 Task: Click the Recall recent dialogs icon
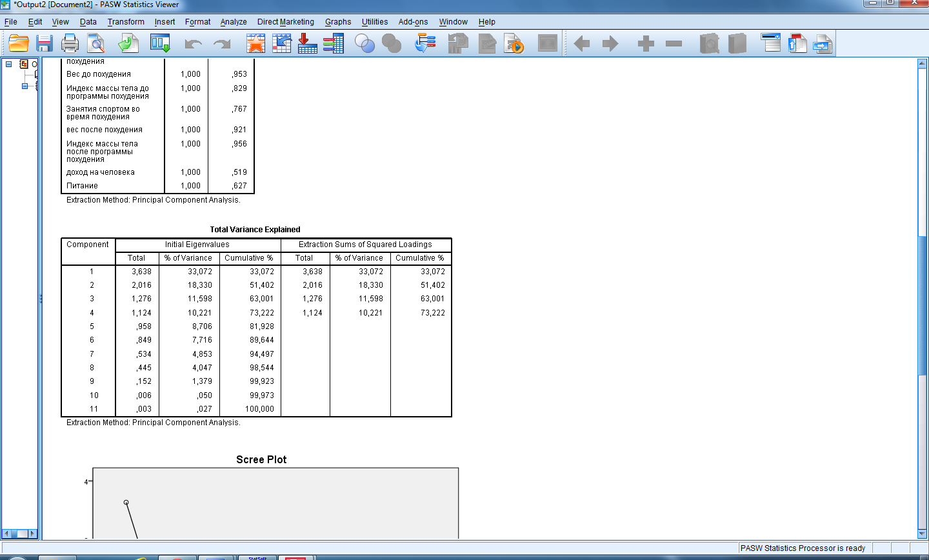(x=160, y=44)
